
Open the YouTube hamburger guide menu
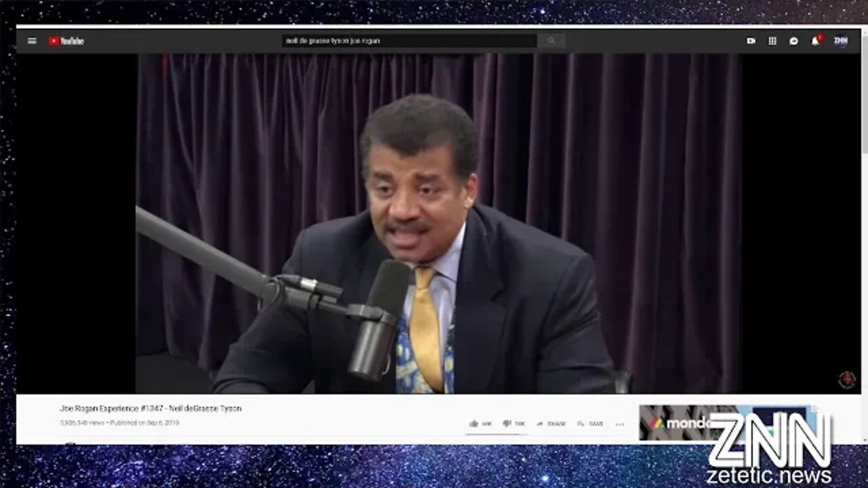[x=32, y=41]
